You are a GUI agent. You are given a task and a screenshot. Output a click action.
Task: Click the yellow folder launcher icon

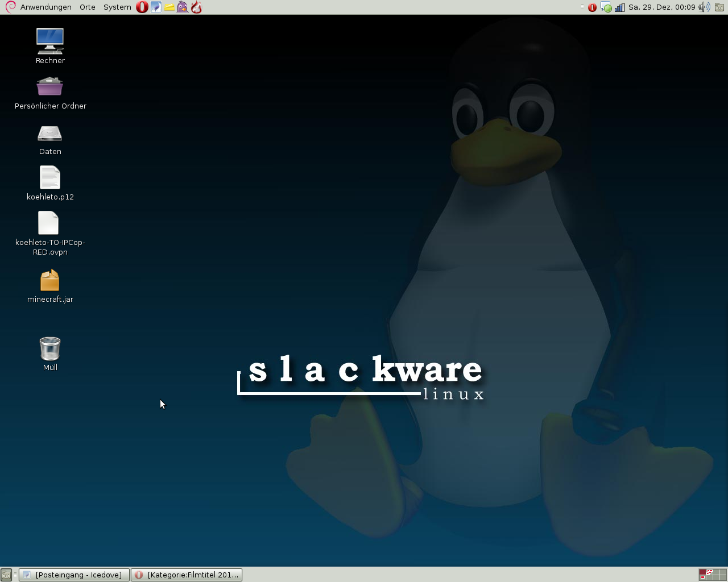point(169,7)
